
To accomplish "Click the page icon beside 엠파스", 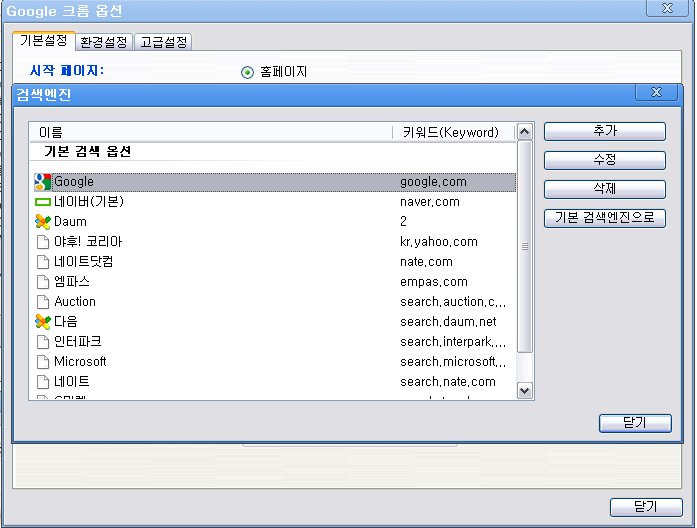I will coord(43,282).
